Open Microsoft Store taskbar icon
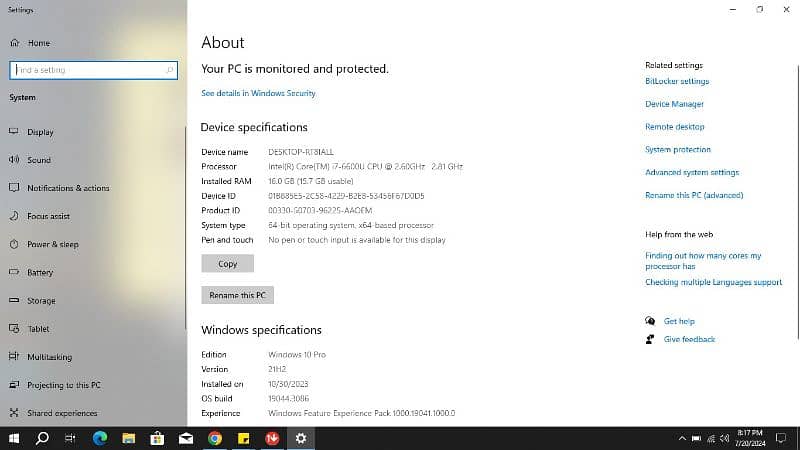The height and width of the screenshot is (450, 800). tap(157, 438)
